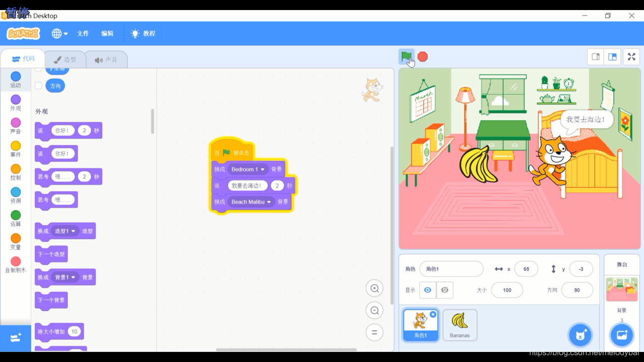644x362 pixels.
Task: Click the green flag to run
Action: coord(406,57)
